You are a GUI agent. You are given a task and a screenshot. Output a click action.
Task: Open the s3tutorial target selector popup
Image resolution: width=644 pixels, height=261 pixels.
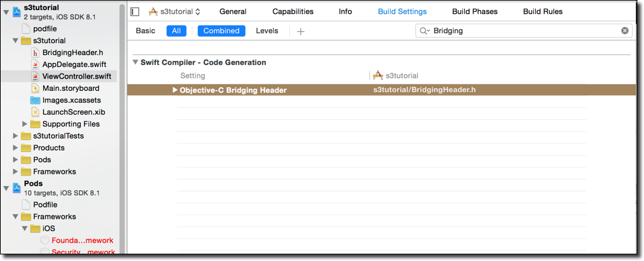click(x=174, y=12)
